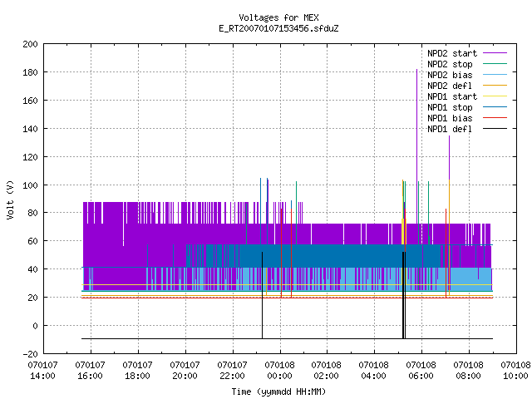532x399 pixels.
Task: Click the x-axis tick 070107 16:00
Action: pyautogui.click(x=91, y=371)
